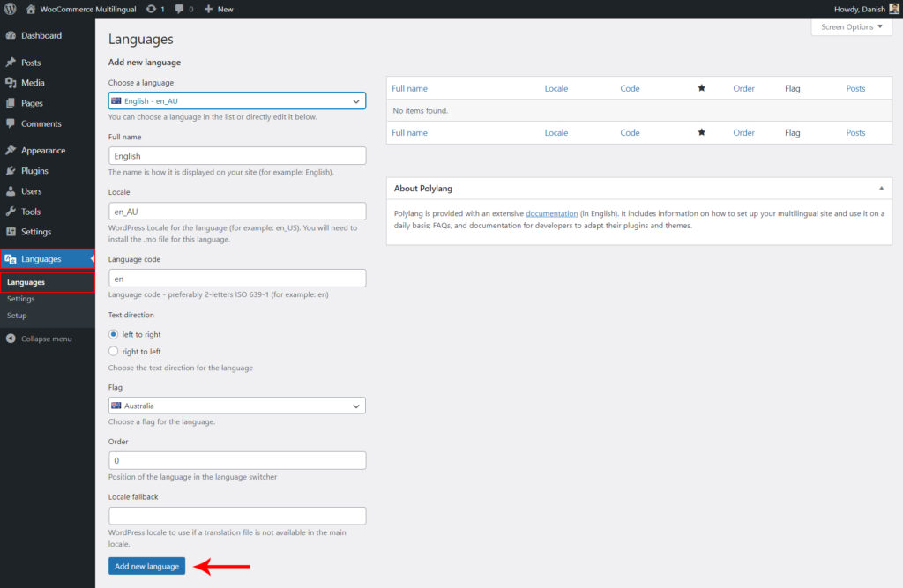Open the Polylang documentation link
903x588 pixels.
coord(551,212)
